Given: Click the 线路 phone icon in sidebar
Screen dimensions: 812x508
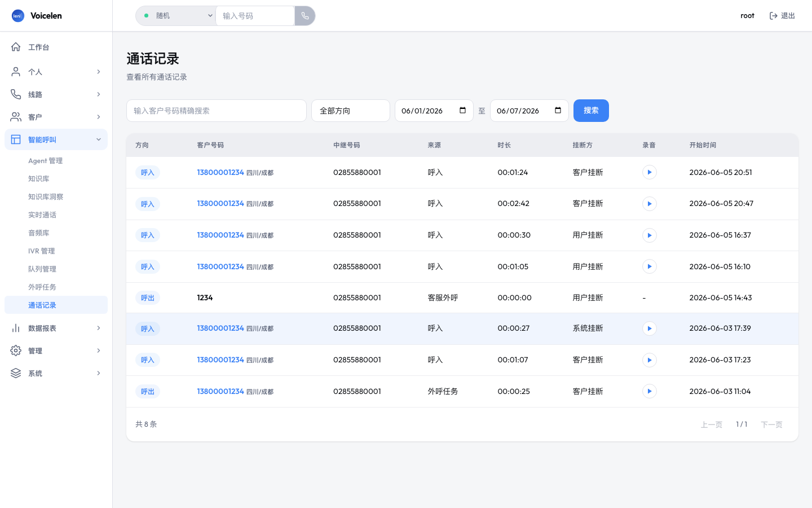Looking at the screenshot, I should [x=16, y=94].
